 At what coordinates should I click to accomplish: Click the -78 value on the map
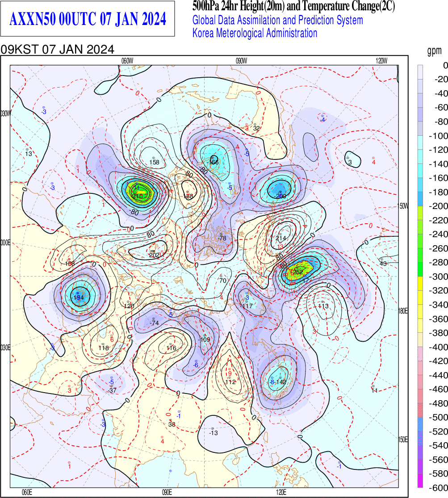pos(222,238)
